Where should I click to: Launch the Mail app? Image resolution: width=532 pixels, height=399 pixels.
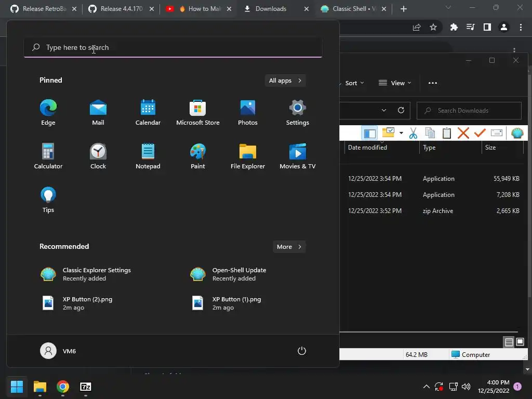[98, 113]
